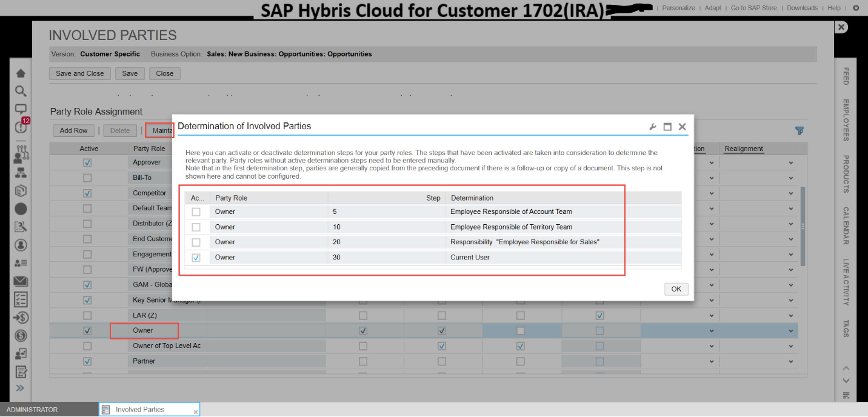Viewport: 868px width, 417px height.
Task: Open the org chart icon in the sidebar
Action: tap(21, 172)
